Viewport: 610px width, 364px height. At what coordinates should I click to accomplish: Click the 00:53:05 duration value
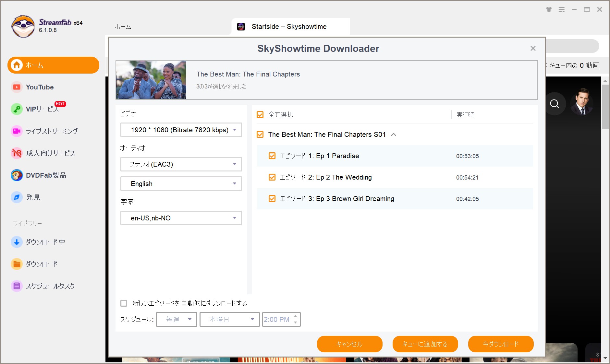coord(468,156)
